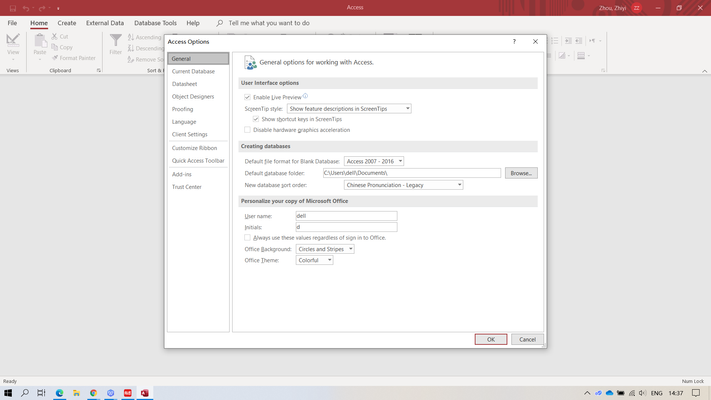Click the Default database folder field
The height and width of the screenshot is (400, 711).
412,173
